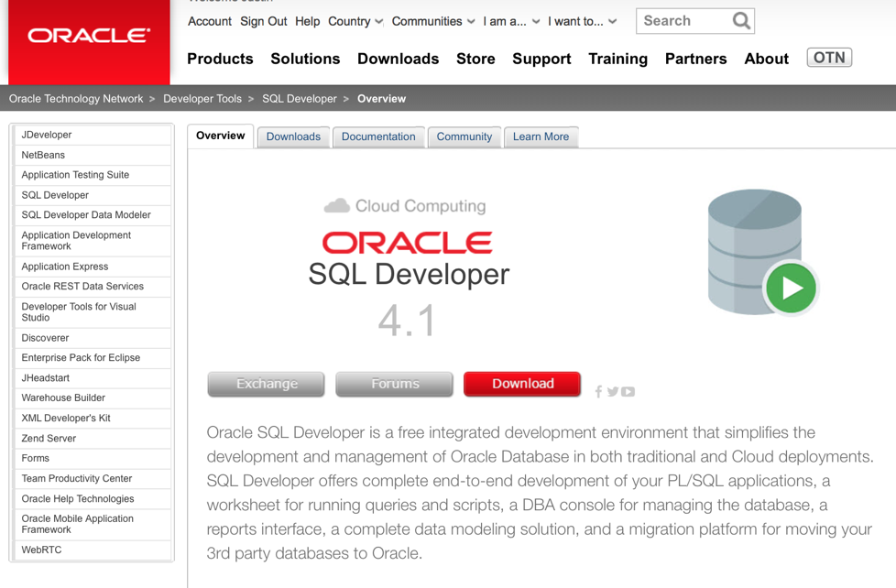This screenshot has width=896, height=588.
Task: Switch to the Learn More tab
Action: coord(541,137)
